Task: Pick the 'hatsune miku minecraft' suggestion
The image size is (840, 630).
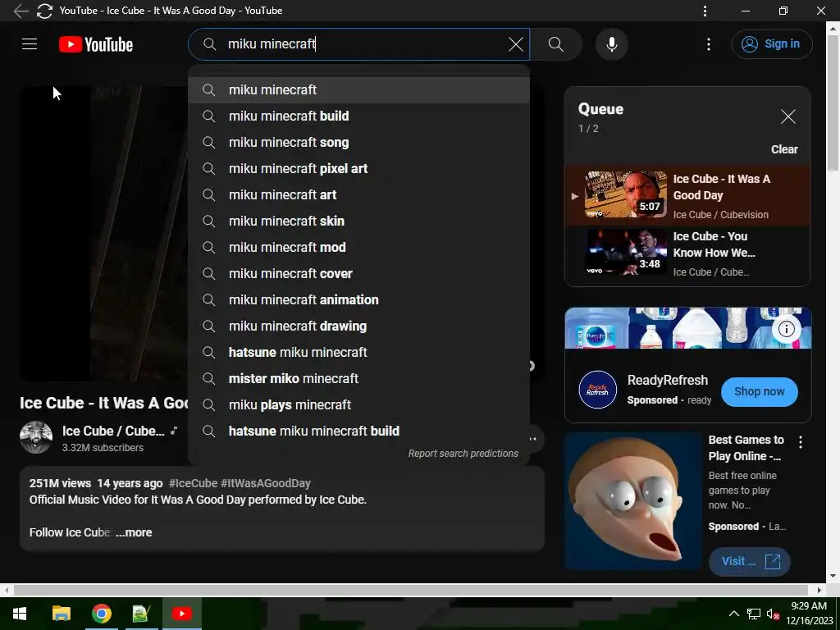Action: click(x=359, y=353)
